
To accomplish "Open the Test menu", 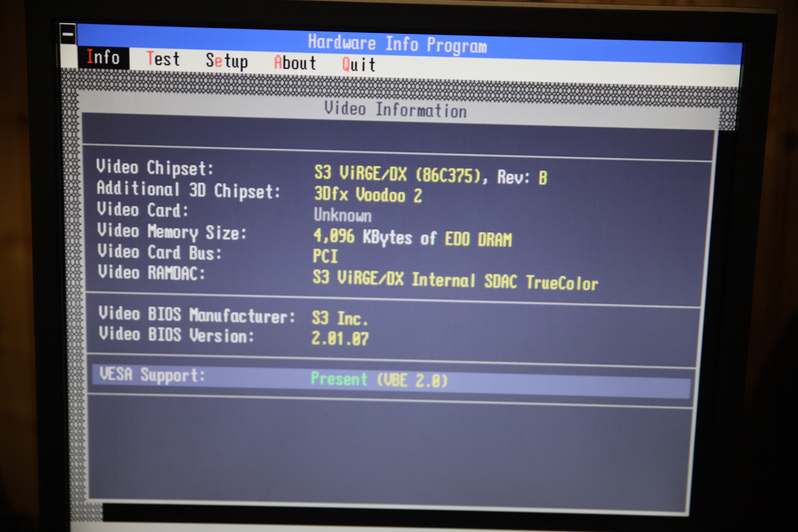I will click(x=163, y=59).
